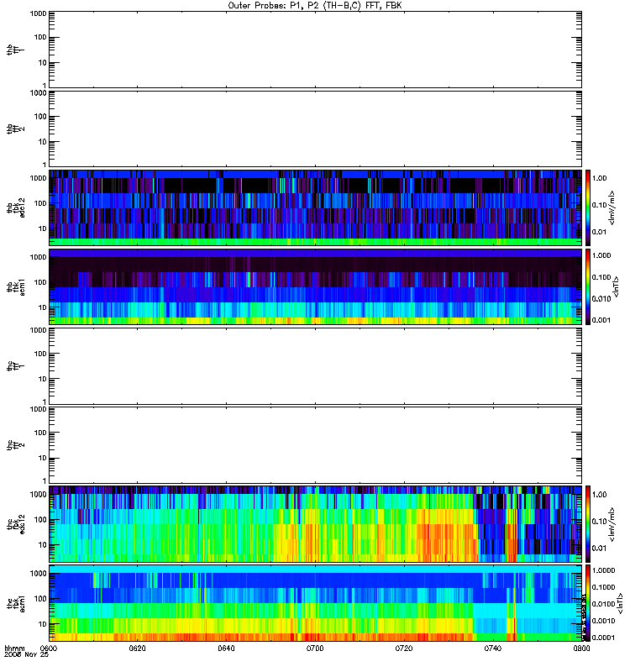Click the empty thb fff 1 panel
Screen dimensions: 630x672
pyautogui.click(x=315, y=50)
